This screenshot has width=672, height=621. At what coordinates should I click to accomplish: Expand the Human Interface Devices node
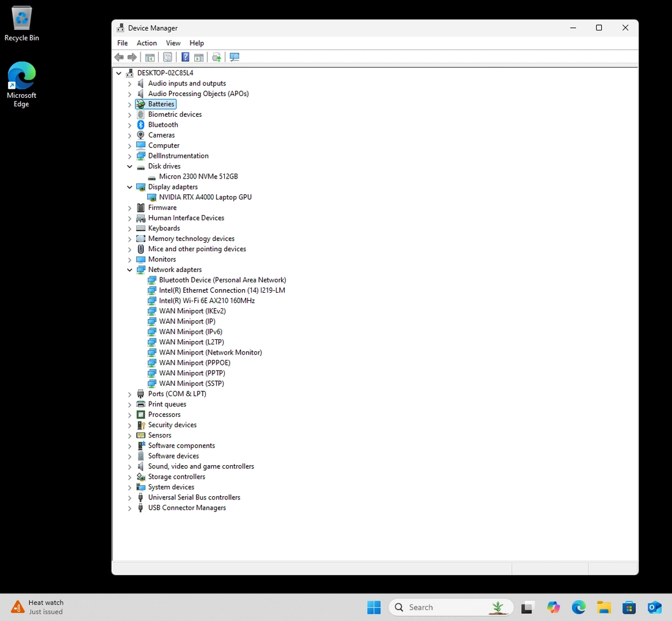pos(130,218)
